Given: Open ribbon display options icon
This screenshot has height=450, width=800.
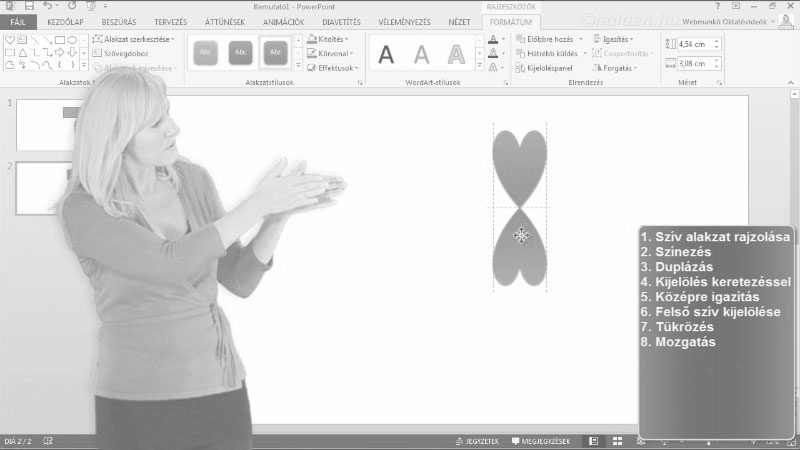Looking at the screenshot, I should click(x=736, y=6).
